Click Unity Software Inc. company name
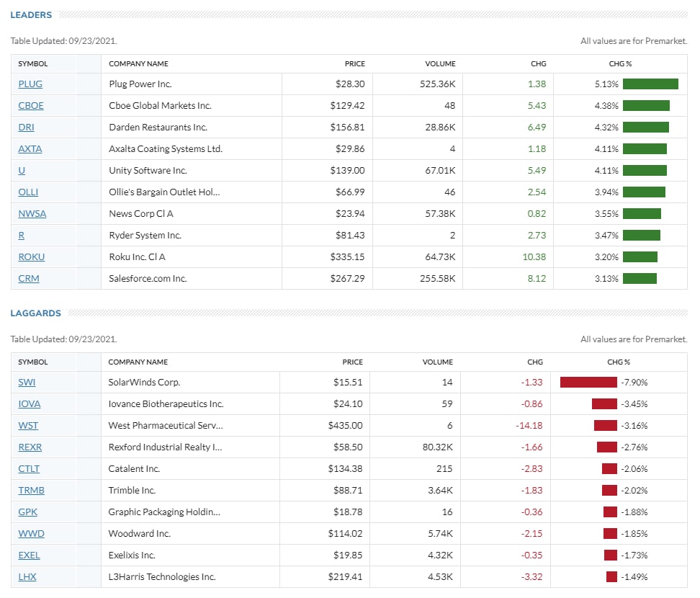Viewport: 700px width, 598px height. [148, 171]
